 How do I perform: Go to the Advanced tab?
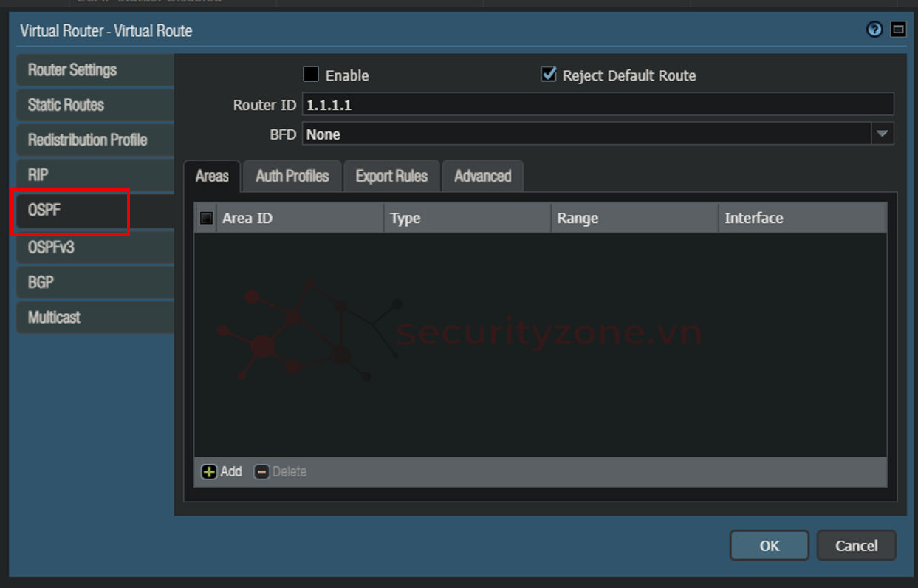[x=482, y=177]
